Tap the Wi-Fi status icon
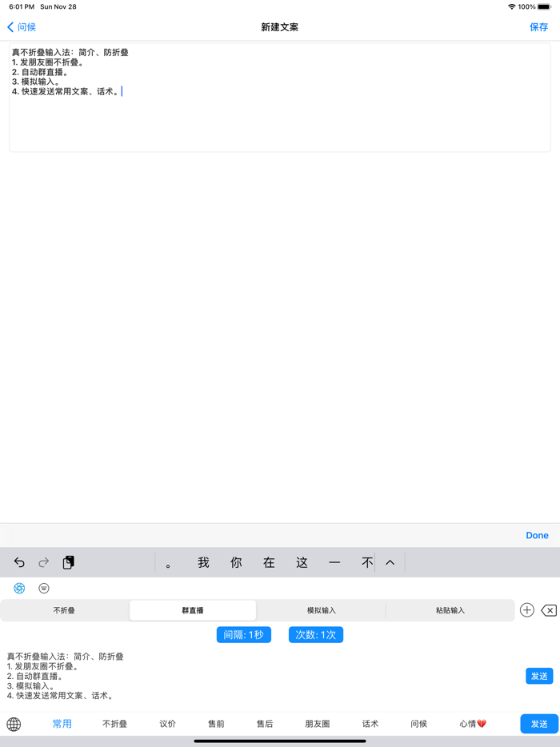 (x=512, y=6)
